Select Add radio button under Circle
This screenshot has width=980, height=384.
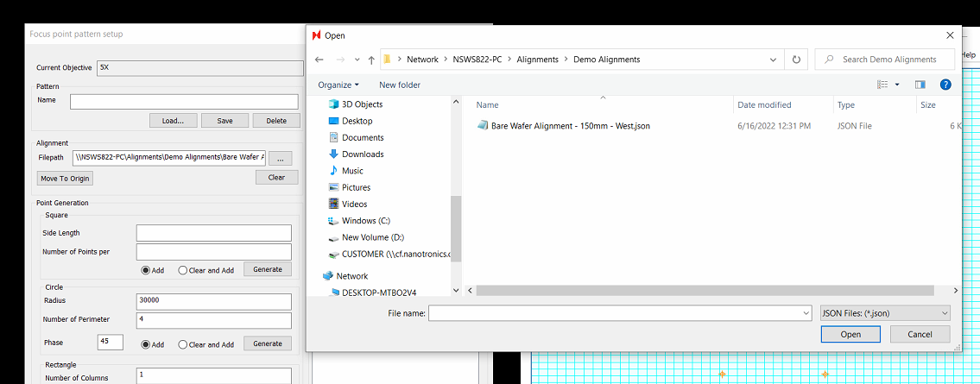coord(146,344)
